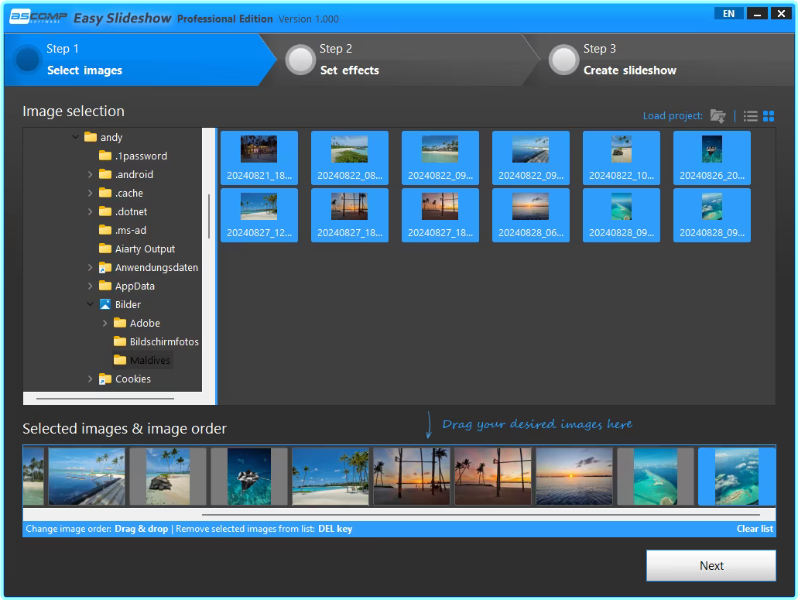Collapse the andy folder

coord(75,137)
